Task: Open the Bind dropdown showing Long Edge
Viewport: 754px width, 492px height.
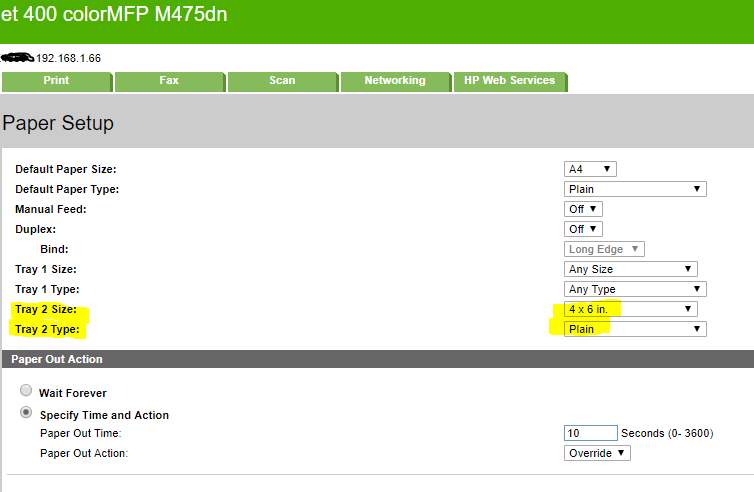Action: coord(604,249)
